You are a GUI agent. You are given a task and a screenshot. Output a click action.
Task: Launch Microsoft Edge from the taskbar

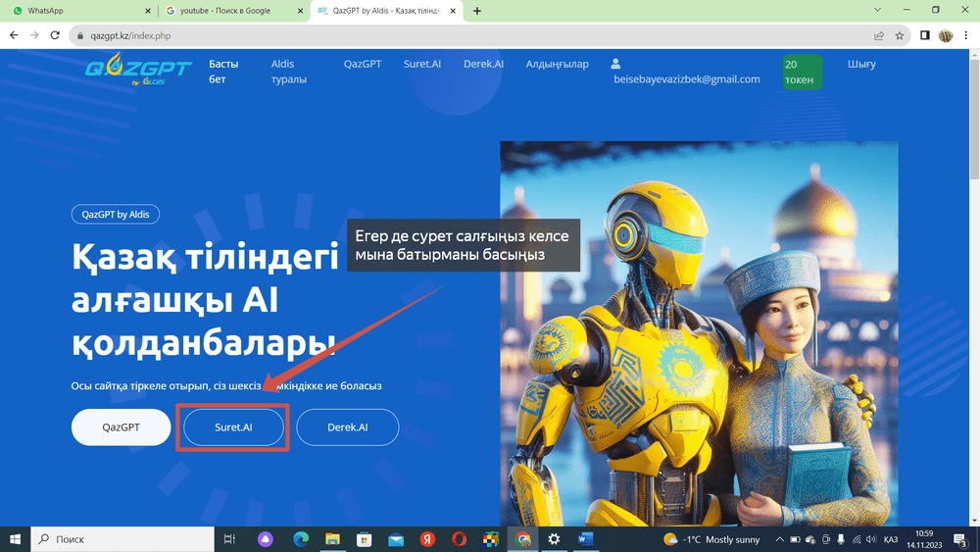(x=300, y=539)
